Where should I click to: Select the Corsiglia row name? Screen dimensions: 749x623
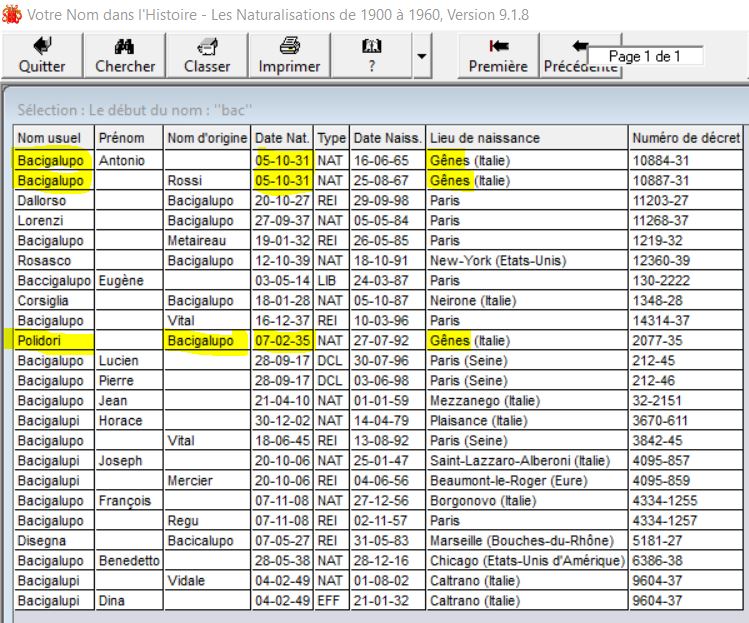coord(54,301)
